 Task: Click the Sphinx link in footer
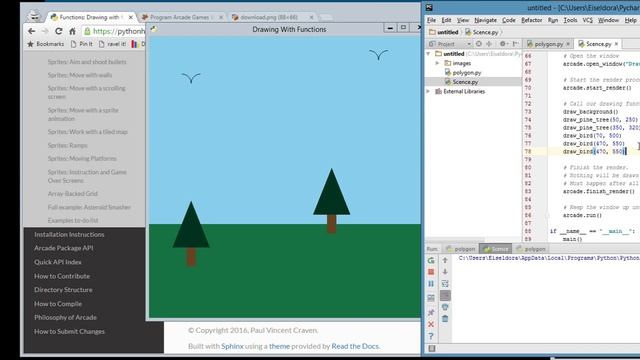pyautogui.click(x=232, y=346)
